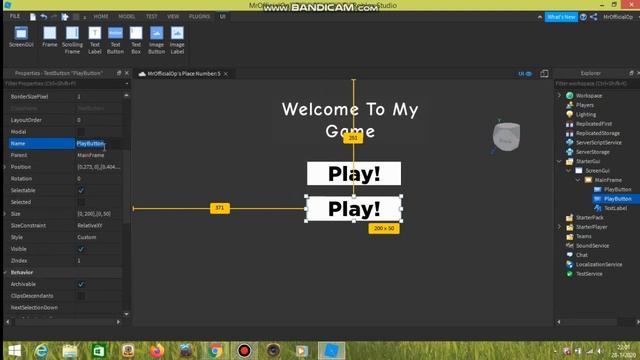640x360 pixels.
Task: Click Properties panel scroll down arrow
Action: pyautogui.click(x=127, y=314)
